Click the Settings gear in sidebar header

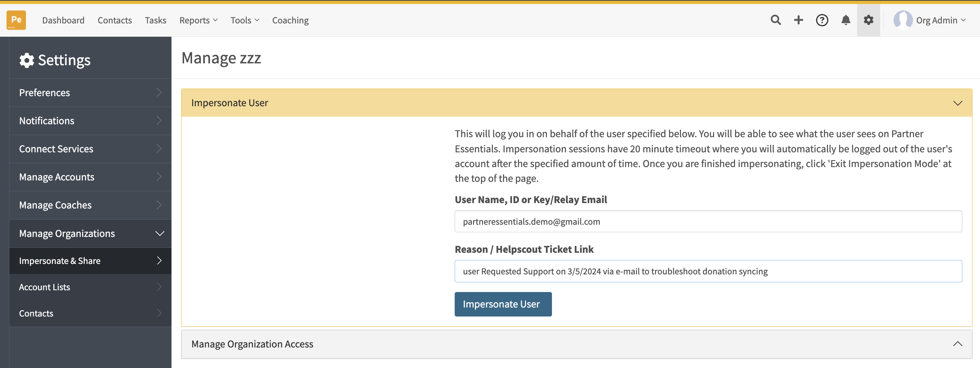(27, 60)
